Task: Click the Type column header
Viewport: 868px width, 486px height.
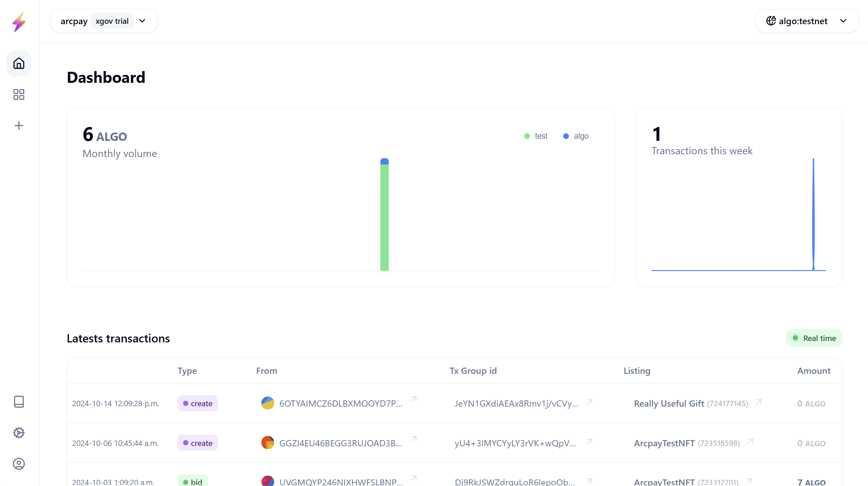Action: 187,371
